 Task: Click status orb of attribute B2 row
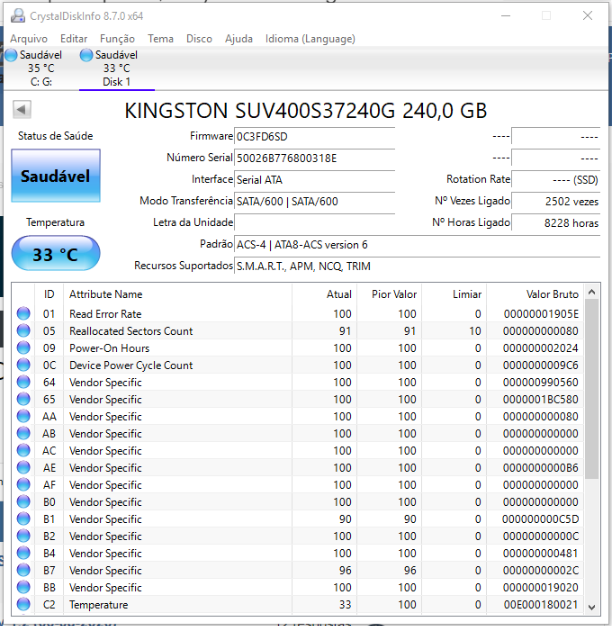pos(24,536)
